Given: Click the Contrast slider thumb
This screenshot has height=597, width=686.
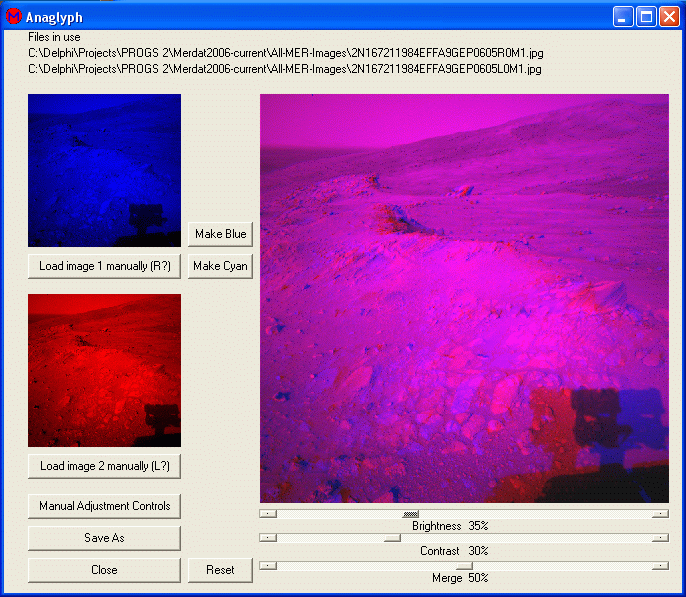Looking at the screenshot, I should (392, 538).
